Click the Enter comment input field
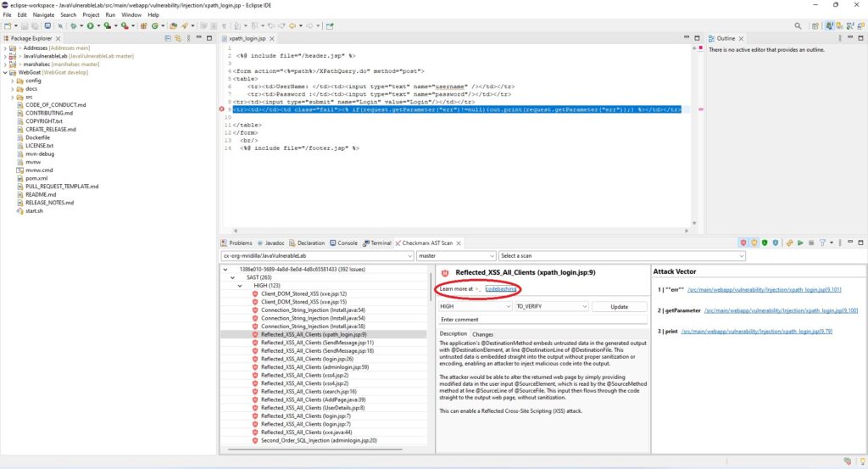This screenshot has width=868, height=469. point(542,320)
